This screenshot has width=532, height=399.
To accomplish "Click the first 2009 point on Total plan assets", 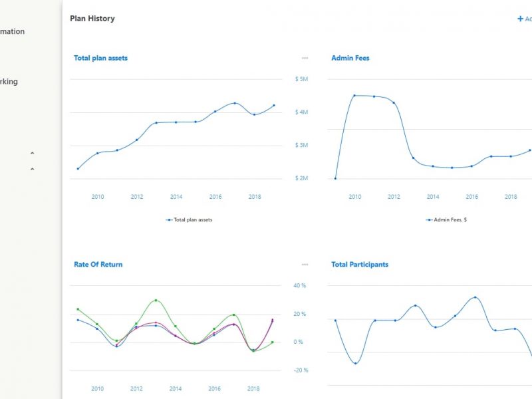I will pos(78,169).
